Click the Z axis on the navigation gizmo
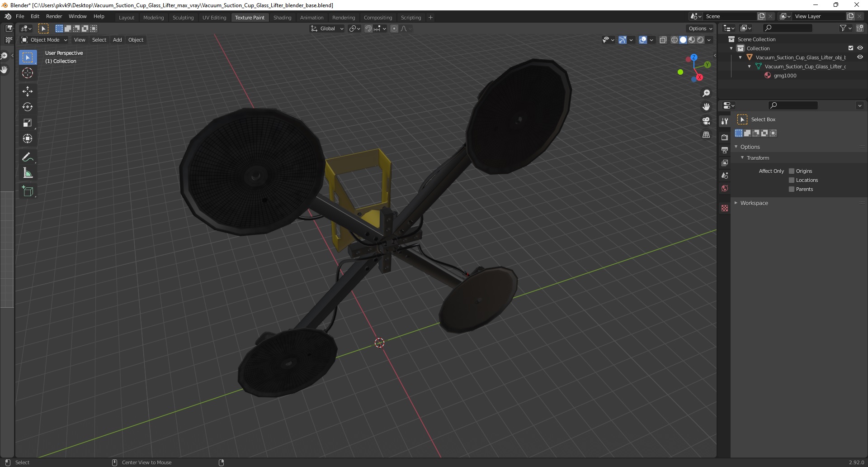The image size is (868, 467). point(693,57)
